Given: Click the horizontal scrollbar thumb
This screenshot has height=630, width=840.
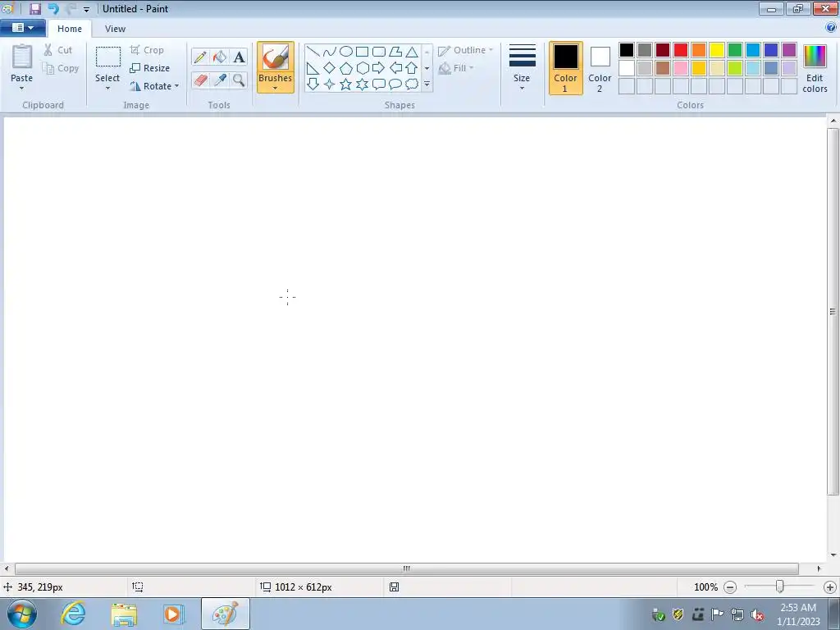Looking at the screenshot, I should (407, 568).
